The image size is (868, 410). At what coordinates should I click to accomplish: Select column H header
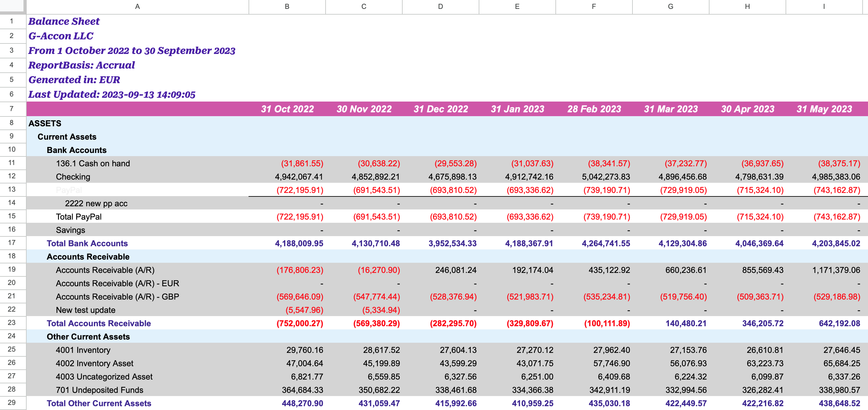coord(747,6)
